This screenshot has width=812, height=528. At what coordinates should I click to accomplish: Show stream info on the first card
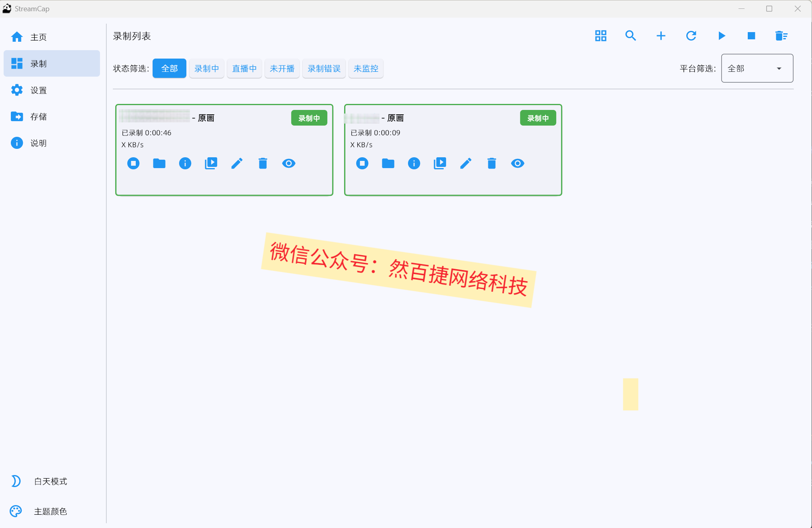coord(185,163)
